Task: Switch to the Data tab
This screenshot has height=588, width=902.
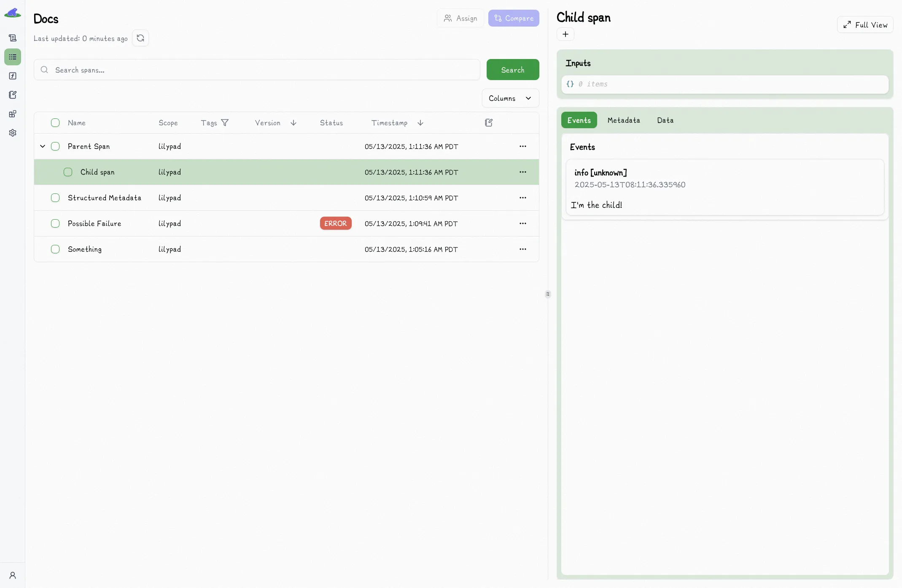Action: tap(665, 120)
